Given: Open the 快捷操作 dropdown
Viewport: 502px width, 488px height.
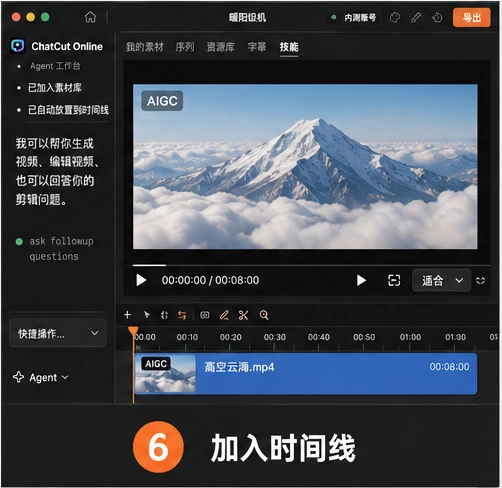Looking at the screenshot, I should [58, 333].
